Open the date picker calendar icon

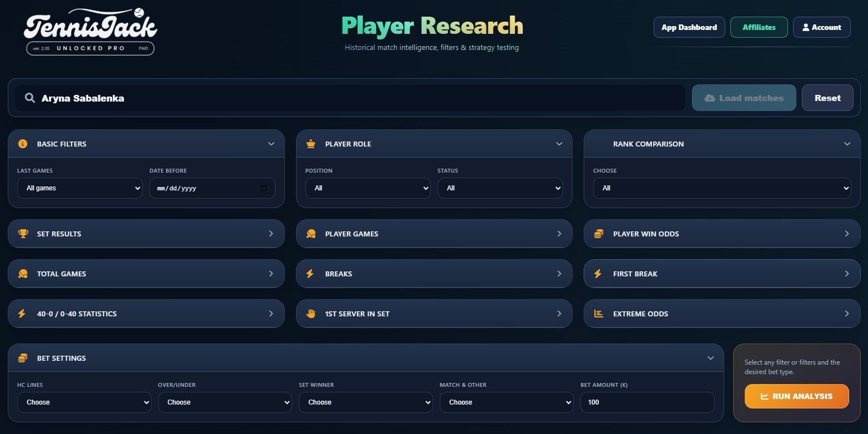(264, 188)
